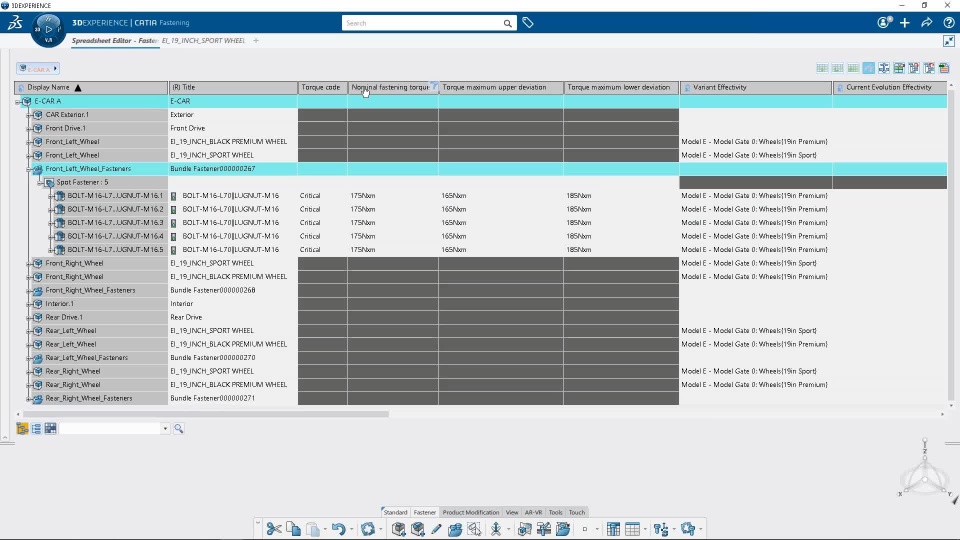Viewport: 960px width, 540px height.
Task: Open the AR-VR toolbar tab
Action: tap(533, 512)
